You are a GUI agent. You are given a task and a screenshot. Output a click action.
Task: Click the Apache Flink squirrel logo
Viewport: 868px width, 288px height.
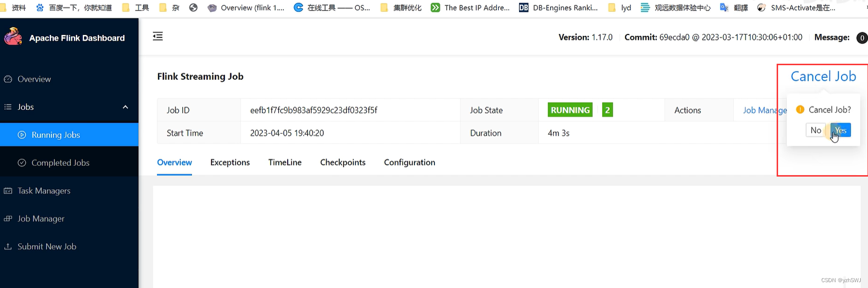(x=13, y=37)
